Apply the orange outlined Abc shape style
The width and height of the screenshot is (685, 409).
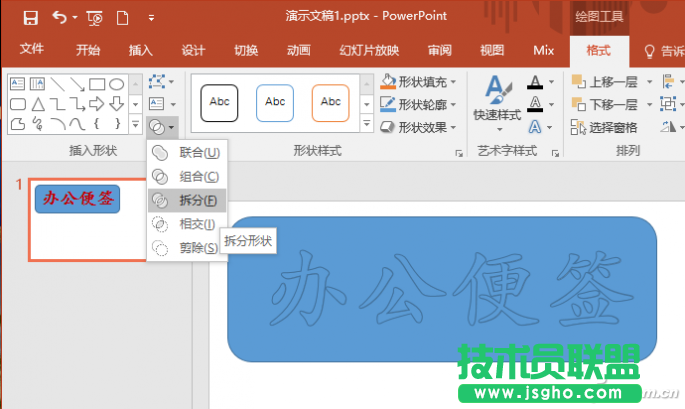(x=331, y=101)
